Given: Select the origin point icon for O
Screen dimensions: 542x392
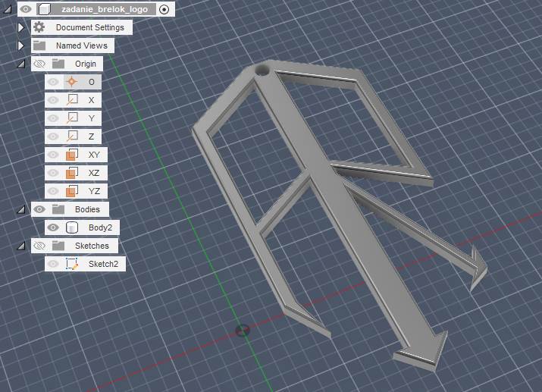Looking at the screenshot, I should 71,82.
